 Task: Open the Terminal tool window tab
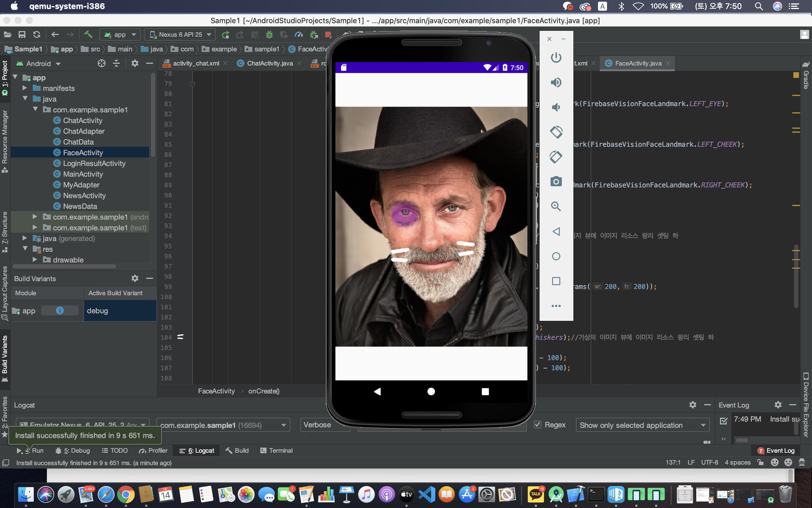[x=276, y=450]
